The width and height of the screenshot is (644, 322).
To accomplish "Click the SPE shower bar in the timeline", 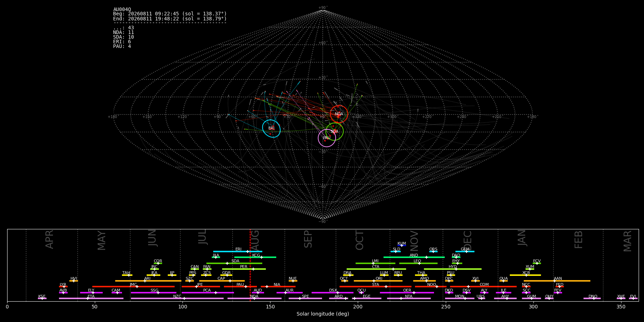I will (x=305, y=298).
